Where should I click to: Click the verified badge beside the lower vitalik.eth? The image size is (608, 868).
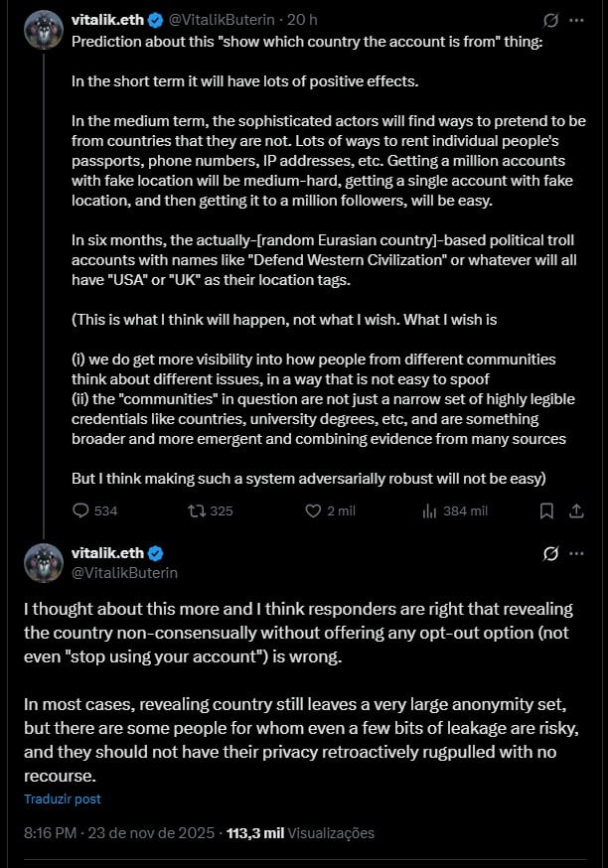[156, 553]
